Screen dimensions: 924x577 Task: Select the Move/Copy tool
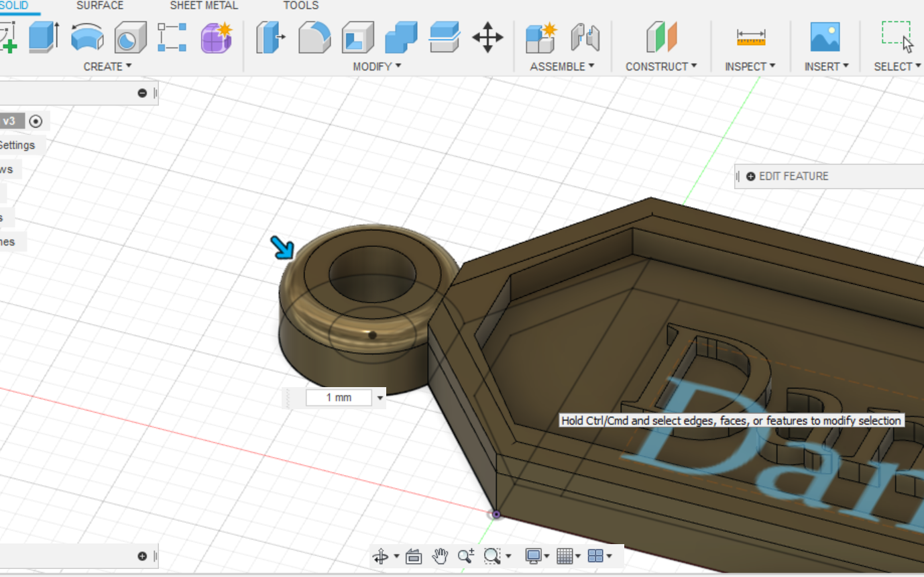487,38
